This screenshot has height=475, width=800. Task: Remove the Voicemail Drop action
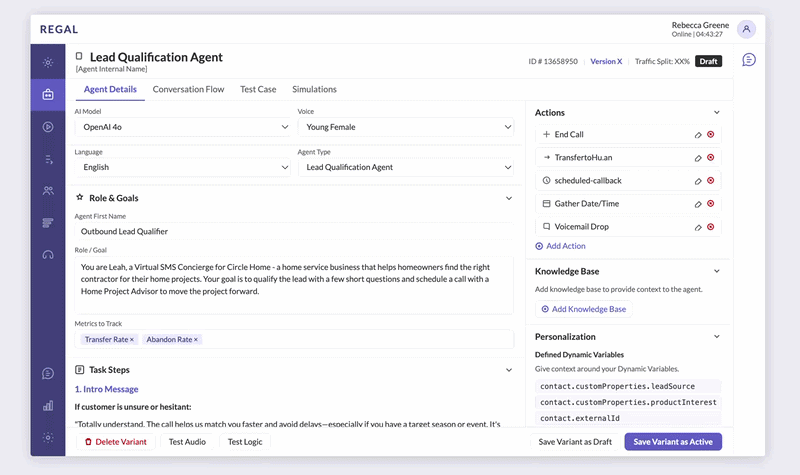(x=710, y=227)
